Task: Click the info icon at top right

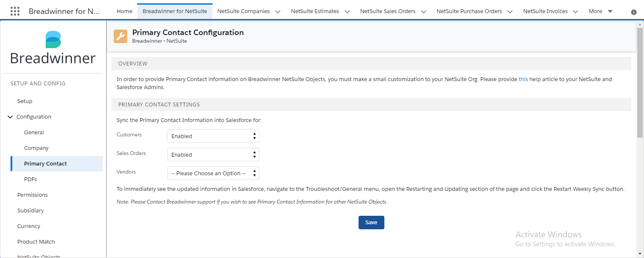Action: (x=633, y=12)
